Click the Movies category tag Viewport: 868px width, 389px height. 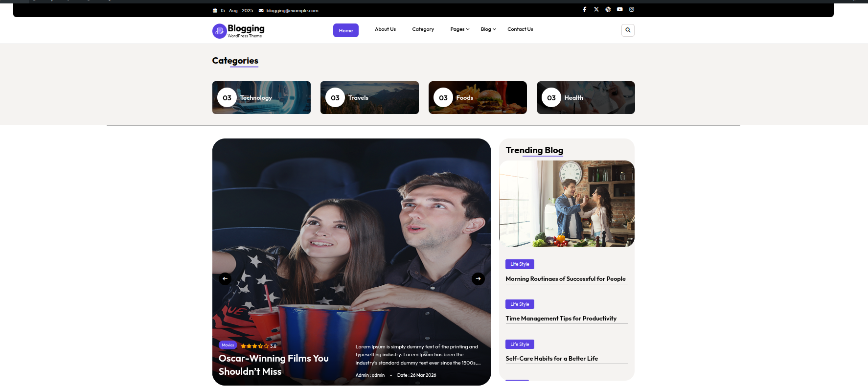(228, 345)
